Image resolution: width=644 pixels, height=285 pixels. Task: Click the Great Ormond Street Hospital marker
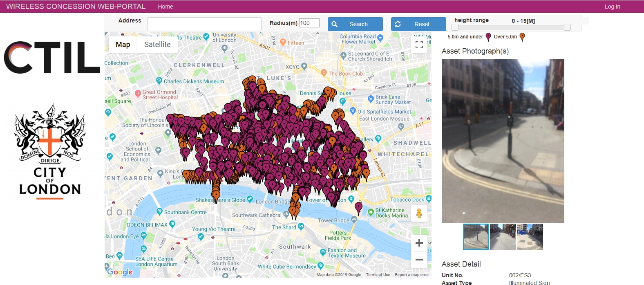[x=138, y=94]
